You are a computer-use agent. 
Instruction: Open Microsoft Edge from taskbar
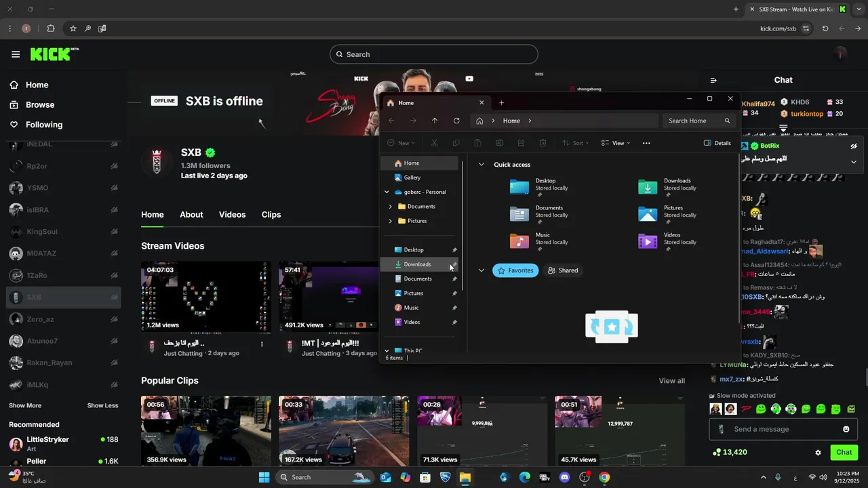click(x=524, y=477)
